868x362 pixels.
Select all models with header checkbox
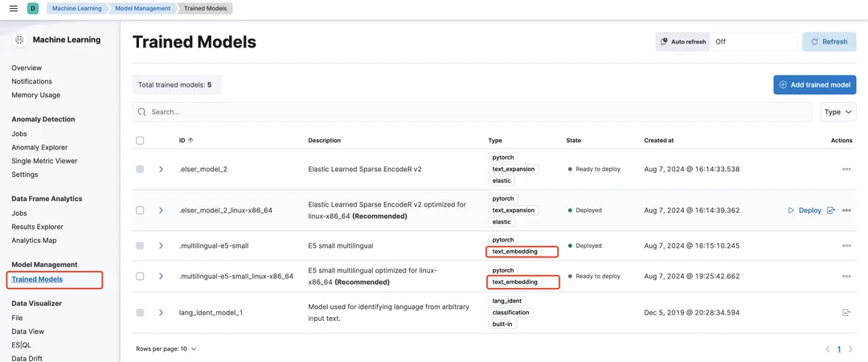pyautogui.click(x=140, y=140)
